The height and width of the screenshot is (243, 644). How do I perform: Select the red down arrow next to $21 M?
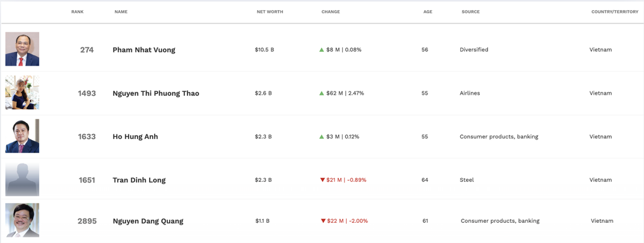[322, 180]
